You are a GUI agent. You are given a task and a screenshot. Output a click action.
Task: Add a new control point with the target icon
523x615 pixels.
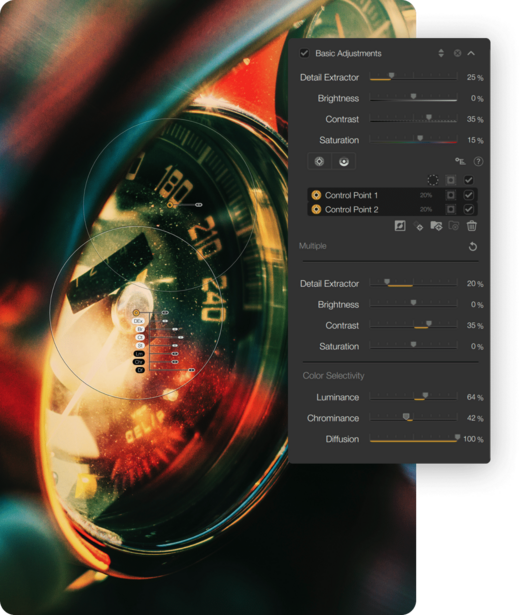coord(319,161)
